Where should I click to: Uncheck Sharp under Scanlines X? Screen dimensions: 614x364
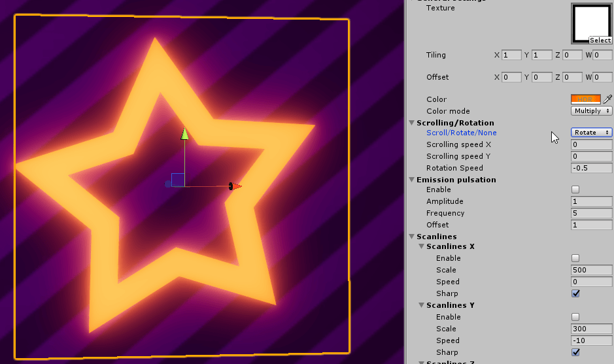tap(575, 293)
